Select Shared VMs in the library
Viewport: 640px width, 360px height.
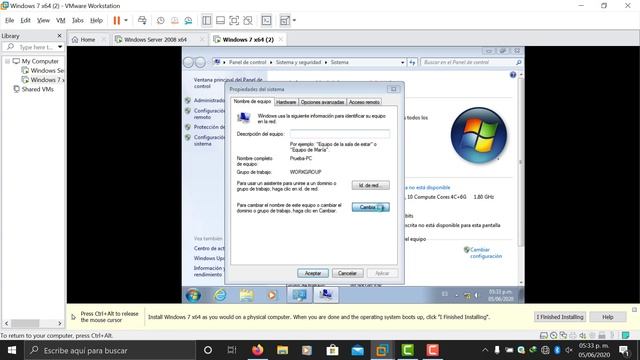[38, 89]
